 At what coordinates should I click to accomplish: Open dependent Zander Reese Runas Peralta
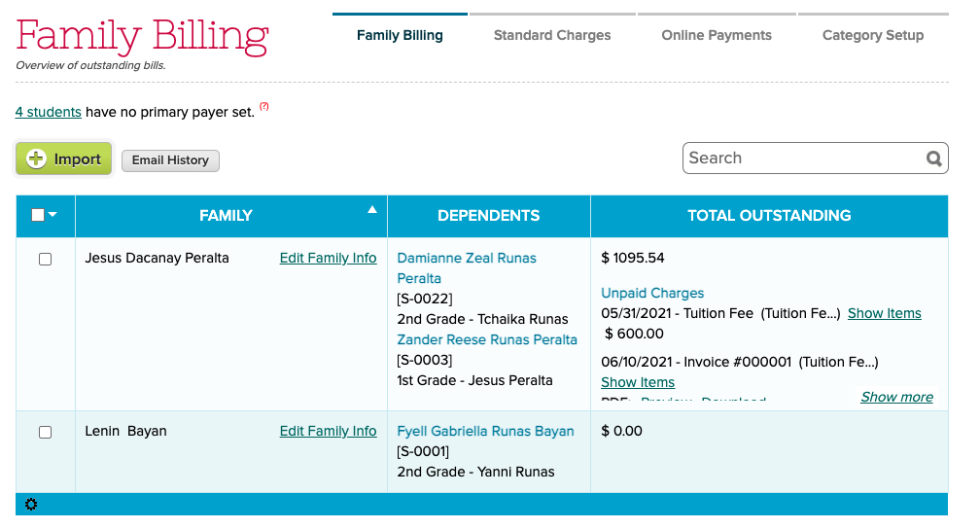click(x=487, y=339)
